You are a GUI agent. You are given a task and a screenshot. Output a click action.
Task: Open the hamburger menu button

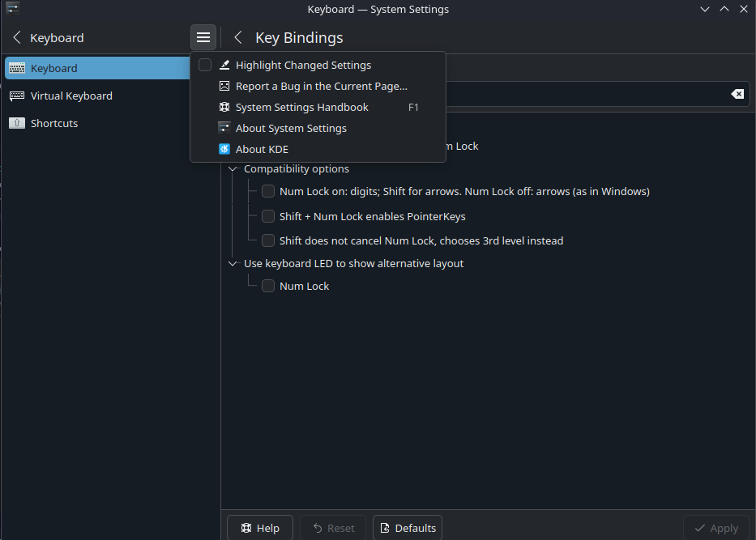[x=203, y=37]
